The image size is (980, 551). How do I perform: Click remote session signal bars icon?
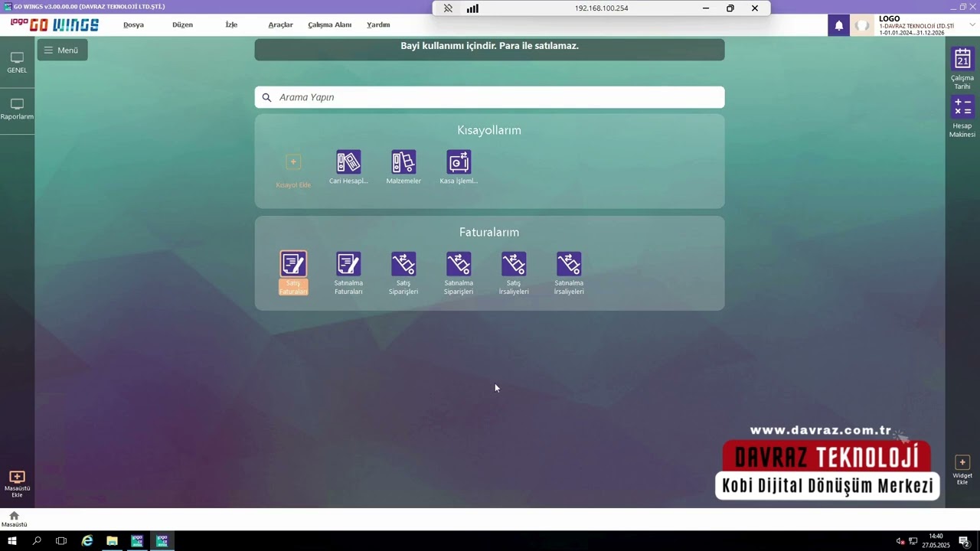[472, 8]
